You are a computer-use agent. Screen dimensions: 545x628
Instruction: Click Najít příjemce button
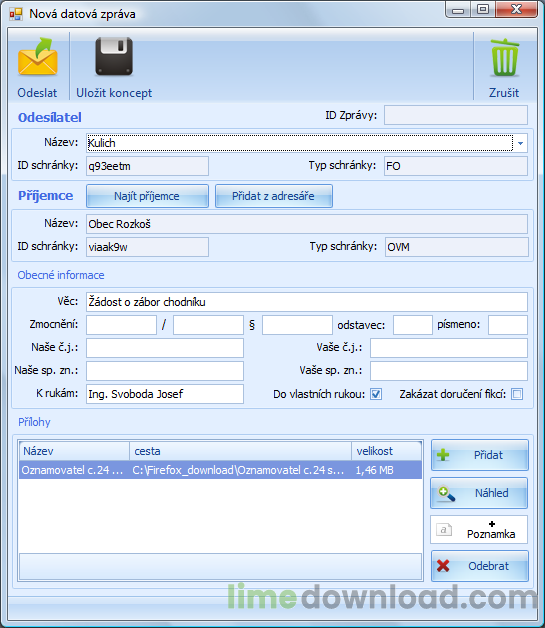147,196
